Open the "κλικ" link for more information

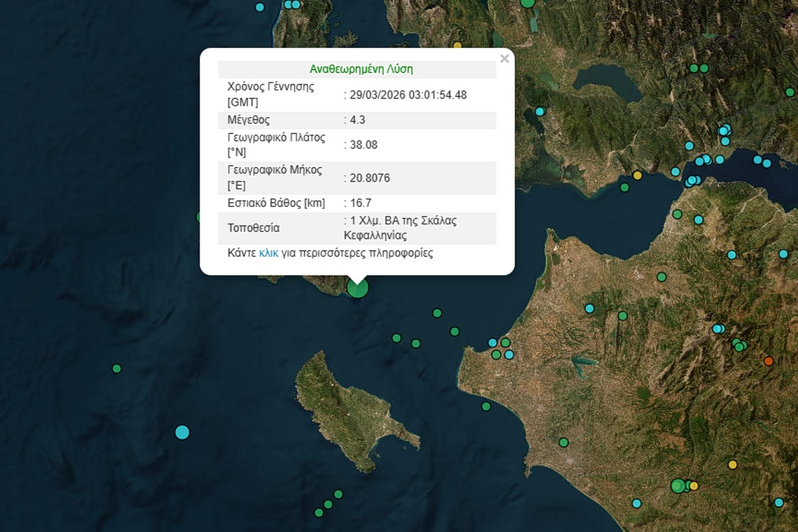(x=269, y=253)
